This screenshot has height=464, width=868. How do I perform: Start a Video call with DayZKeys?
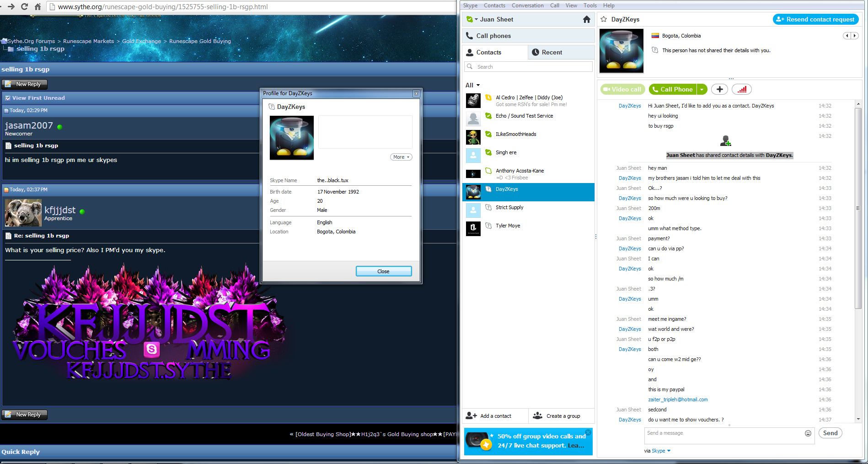point(622,89)
